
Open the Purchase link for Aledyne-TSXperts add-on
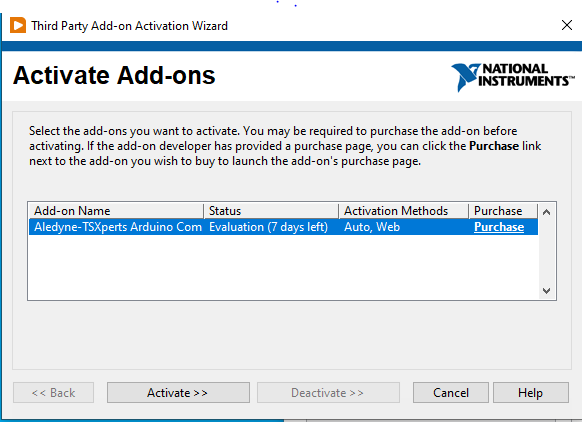[499, 227]
